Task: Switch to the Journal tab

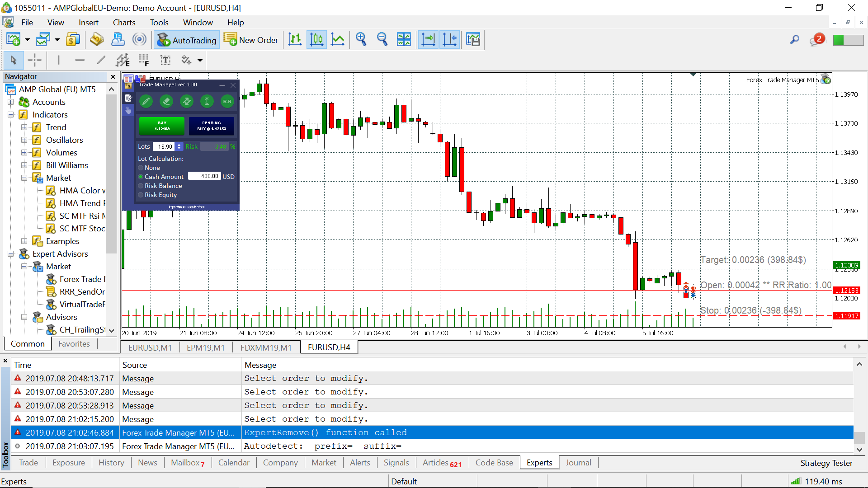Action: [x=578, y=463]
